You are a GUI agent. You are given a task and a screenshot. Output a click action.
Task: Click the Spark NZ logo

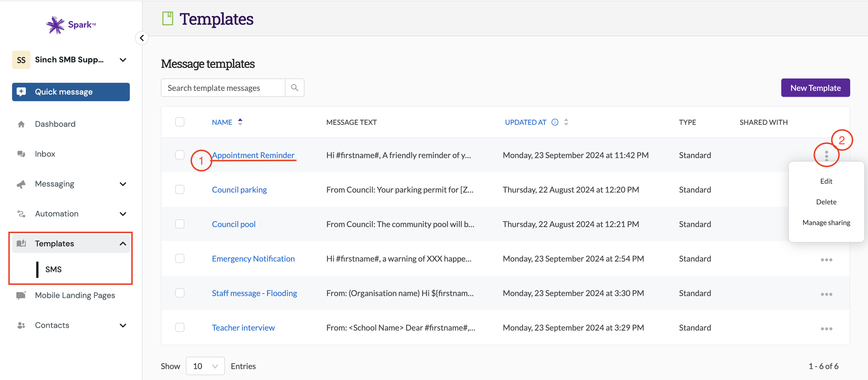[x=71, y=25]
